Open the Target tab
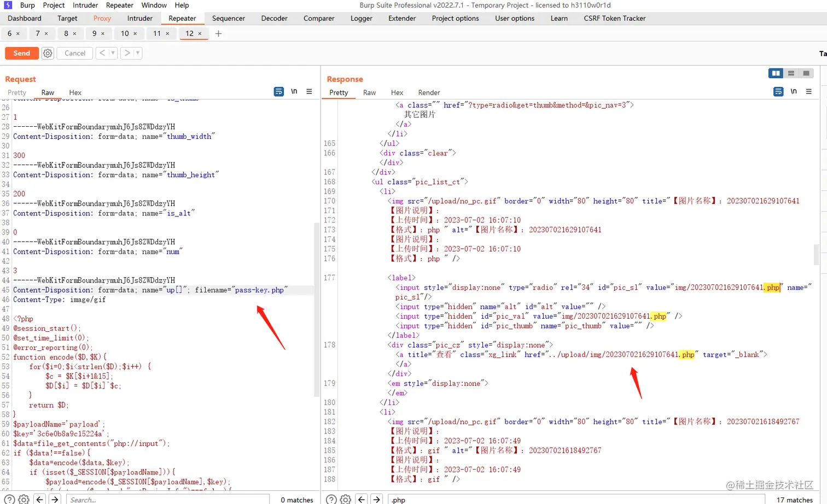The height and width of the screenshot is (504, 827). click(67, 18)
